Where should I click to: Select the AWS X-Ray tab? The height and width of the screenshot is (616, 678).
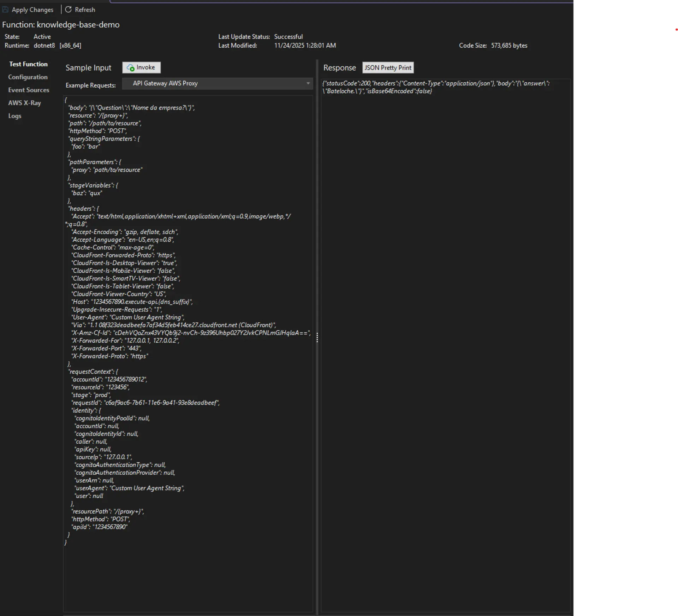(x=24, y=103)
